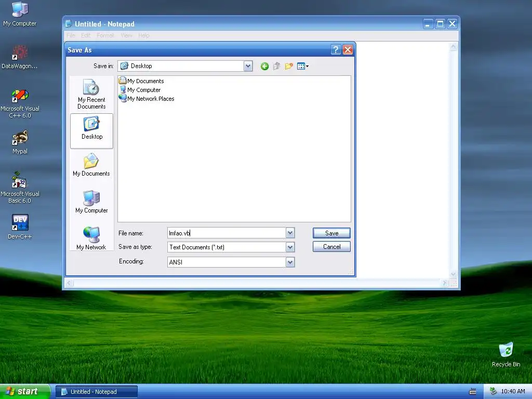Open the Windows Start menu
This screenshot has width=532, height=399.
pos(25,392)
